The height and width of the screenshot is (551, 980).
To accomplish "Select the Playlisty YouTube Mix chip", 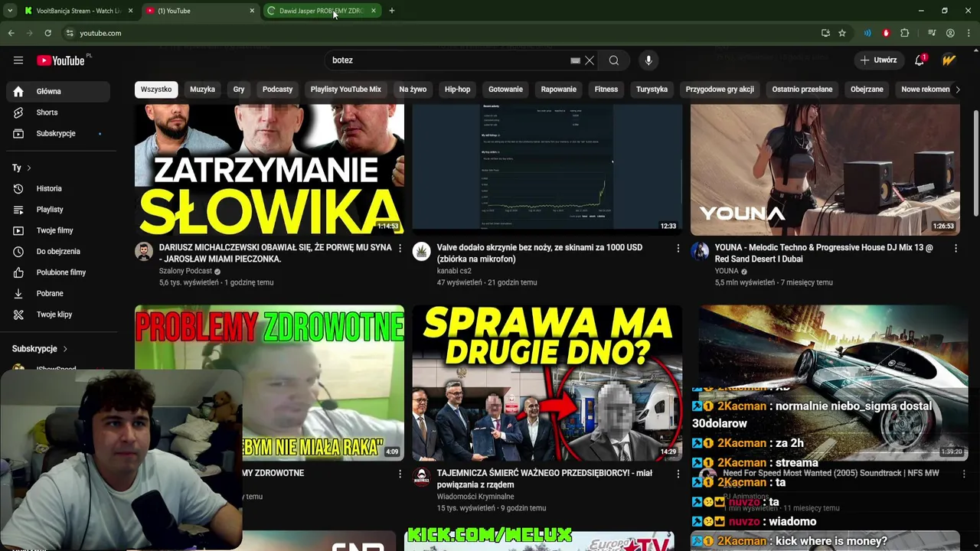I will [345, 90].
